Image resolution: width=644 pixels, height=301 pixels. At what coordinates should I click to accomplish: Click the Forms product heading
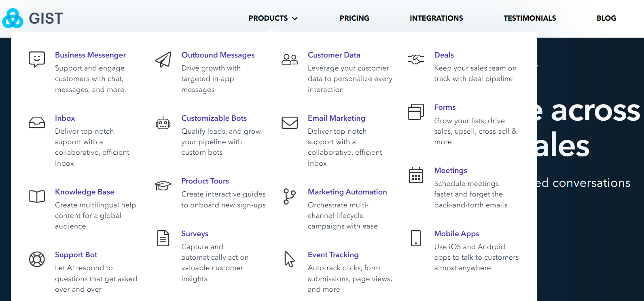445,107
